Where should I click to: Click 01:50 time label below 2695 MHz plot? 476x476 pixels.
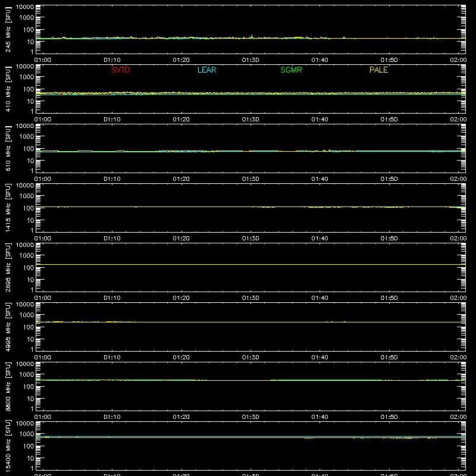click(389, 298)
